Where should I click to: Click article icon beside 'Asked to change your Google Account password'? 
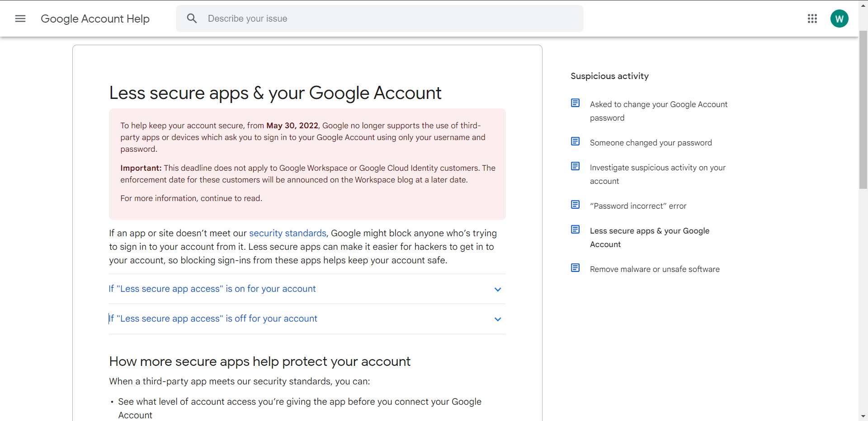click(x=576, y=103)
